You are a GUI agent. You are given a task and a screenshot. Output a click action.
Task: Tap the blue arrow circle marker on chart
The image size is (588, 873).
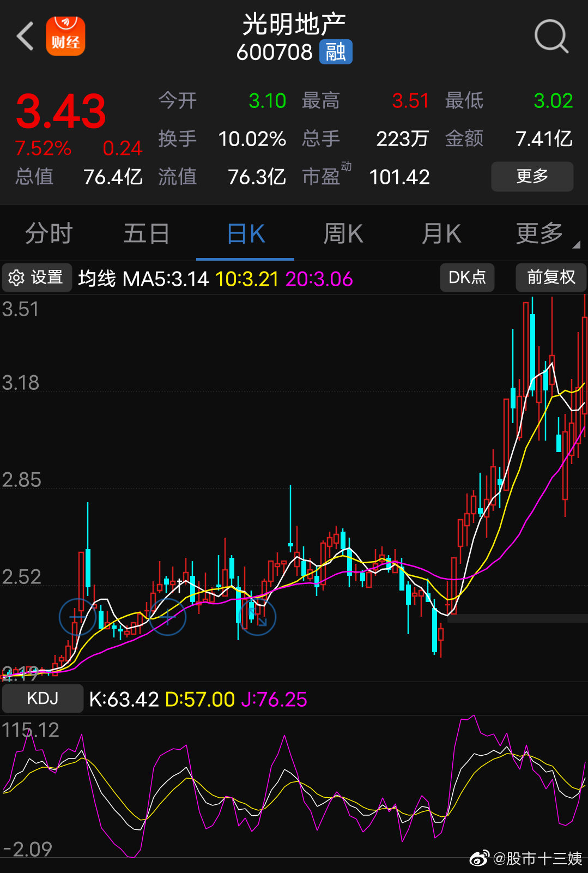[258, 617]
